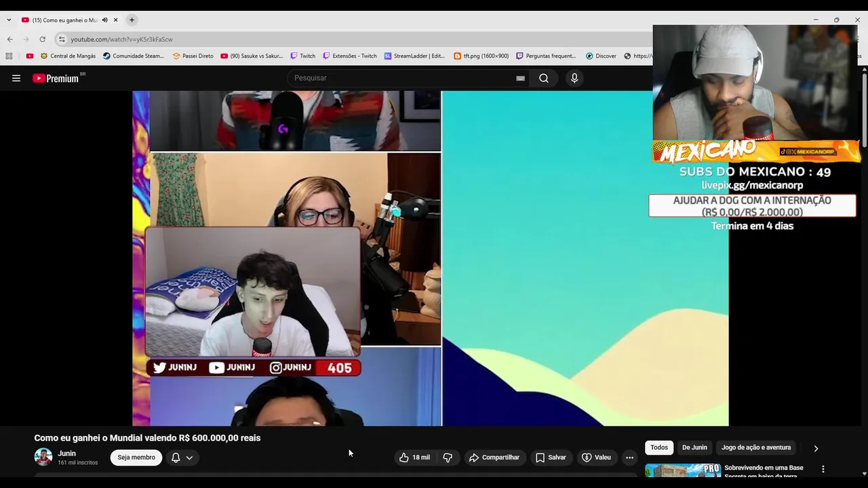This screenshot has width=868, height=488.
Task: Open the Discover bookmark
Action: coord(601,56)
